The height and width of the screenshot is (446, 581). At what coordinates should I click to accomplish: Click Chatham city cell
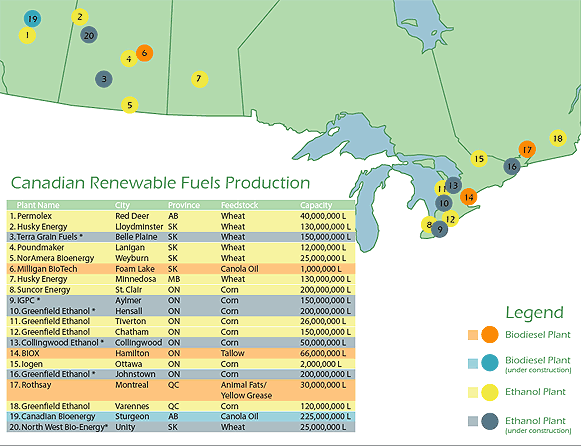coord(132,332)
